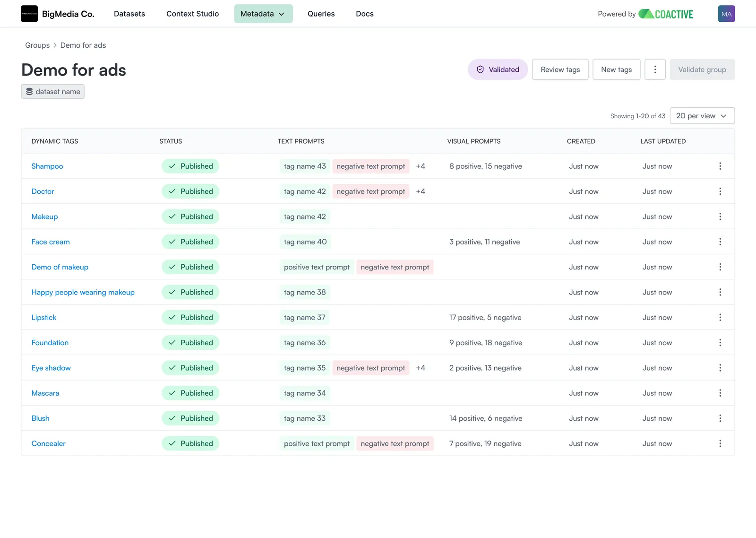Image resolution: width=756 pixels, height=538 pixels.
Task: Open the Blush tag
Action: click(41, 418)
